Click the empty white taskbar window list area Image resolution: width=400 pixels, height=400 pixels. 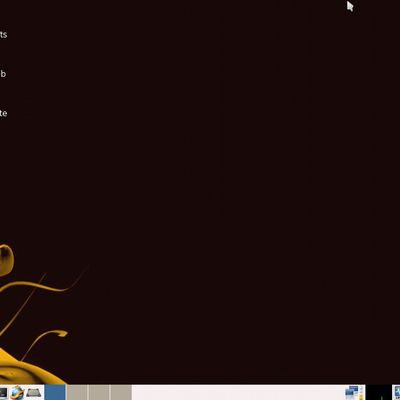(x=238, y=392)
